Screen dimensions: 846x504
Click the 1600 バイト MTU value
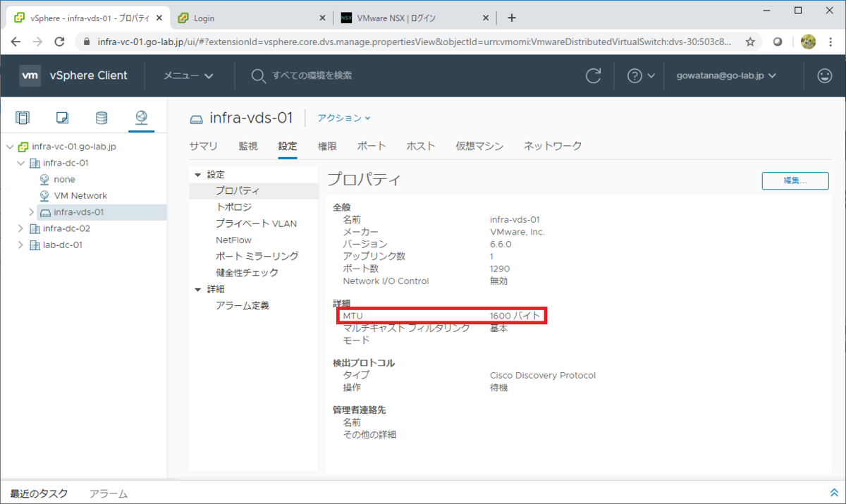pyautogui.click(x=515, y=316)
